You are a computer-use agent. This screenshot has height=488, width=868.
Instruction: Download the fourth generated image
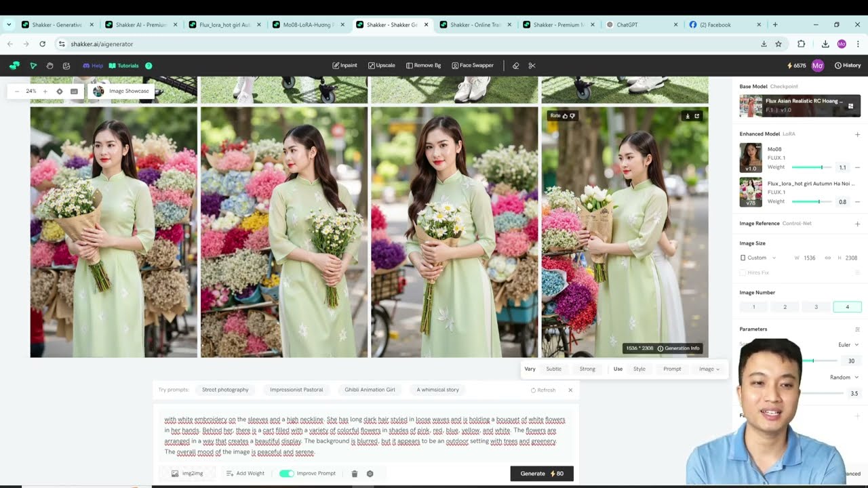pos(688,116)
